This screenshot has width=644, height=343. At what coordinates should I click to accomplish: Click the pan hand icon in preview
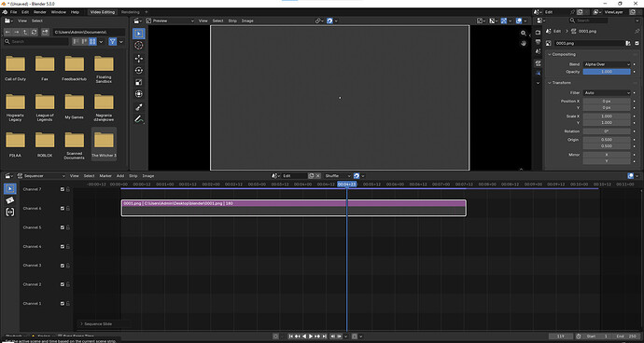pyautogui.click(x=524, y=43)
